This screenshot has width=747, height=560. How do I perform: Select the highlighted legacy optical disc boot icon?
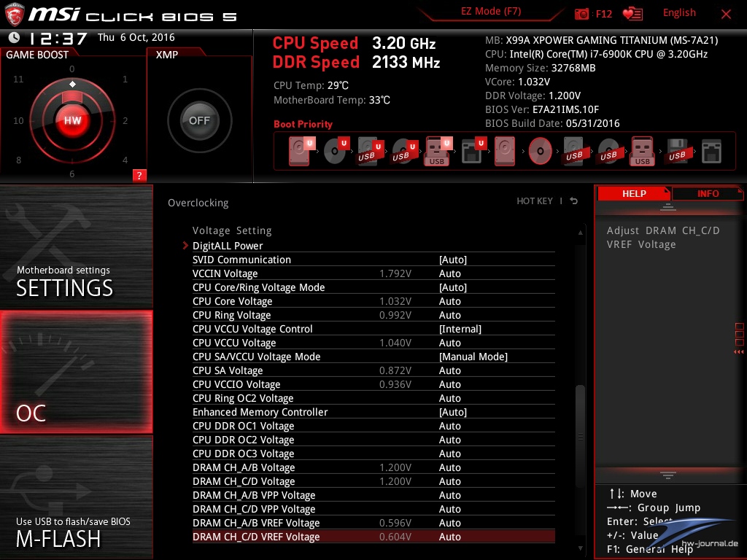pyautogui.click(x=540, y=151)
